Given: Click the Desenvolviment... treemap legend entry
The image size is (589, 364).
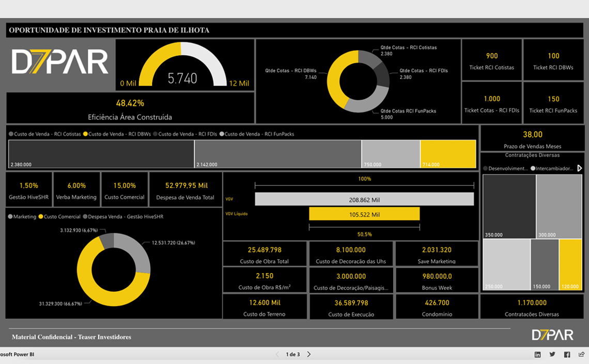Looking at the screenshot, I should pos(505,168).
